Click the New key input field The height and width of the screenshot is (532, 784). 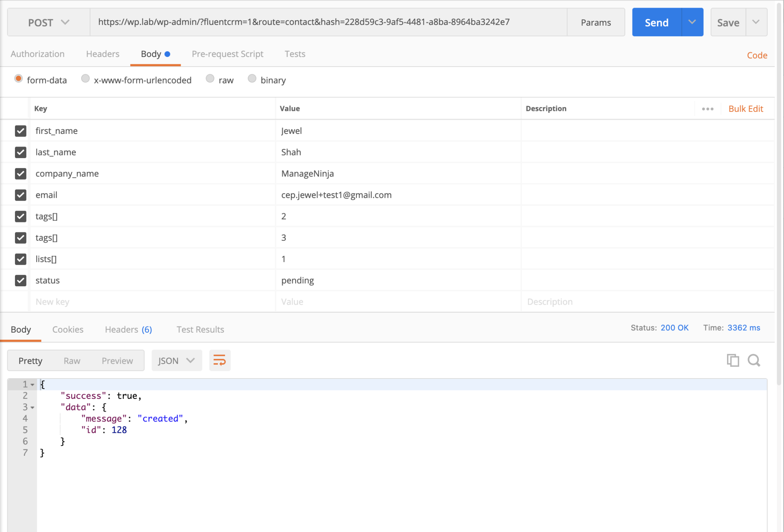[x=115, y=302]
